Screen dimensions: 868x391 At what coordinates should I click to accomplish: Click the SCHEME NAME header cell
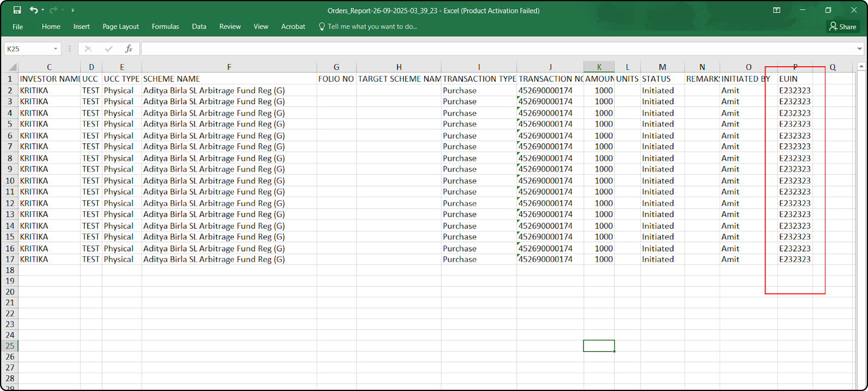[x=229, y=79]
